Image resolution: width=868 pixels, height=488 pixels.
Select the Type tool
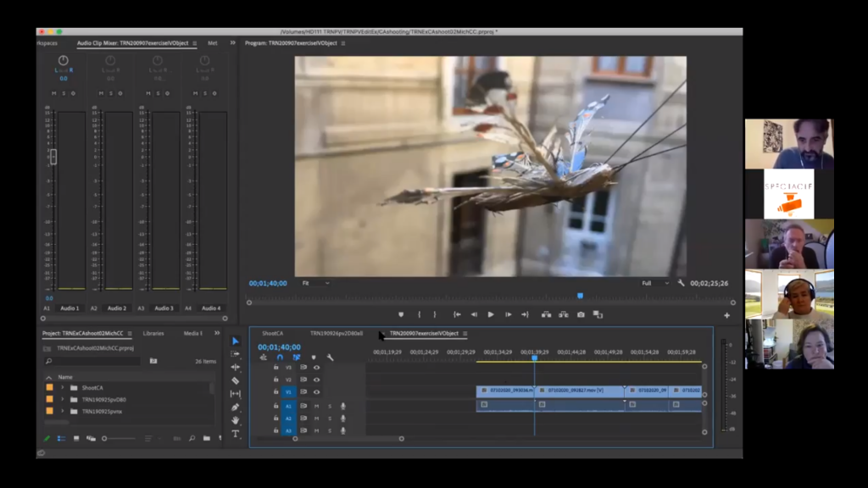236,434
